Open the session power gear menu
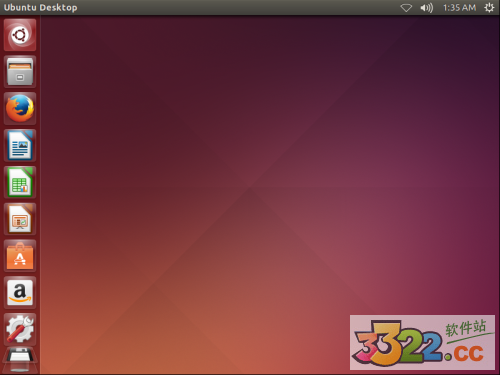The width and height of the screenshot is (500, 375). (x=489, y=8)
